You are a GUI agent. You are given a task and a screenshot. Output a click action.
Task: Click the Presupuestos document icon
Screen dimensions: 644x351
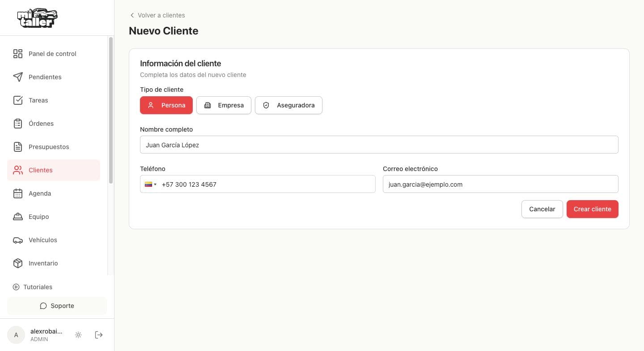pos(18,147)
